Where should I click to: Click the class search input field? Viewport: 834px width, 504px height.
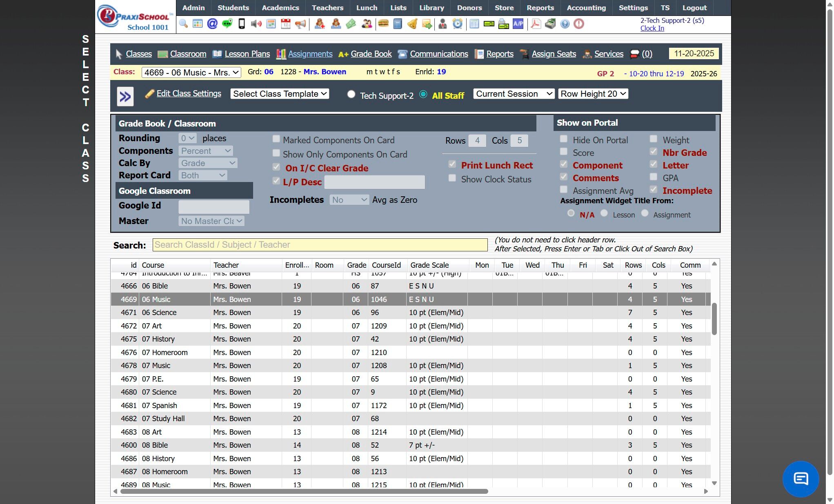pyautogui.click(x=320, y=245)
